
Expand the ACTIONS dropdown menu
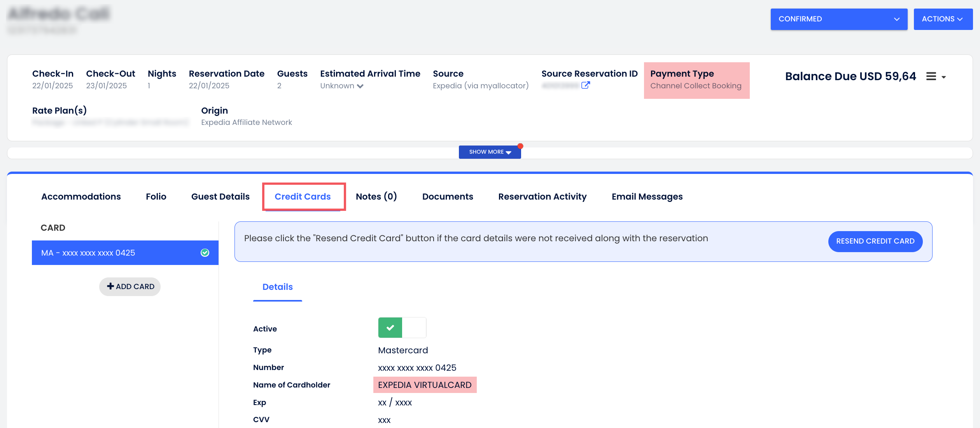pyautogui.click(x=943, y=19)
